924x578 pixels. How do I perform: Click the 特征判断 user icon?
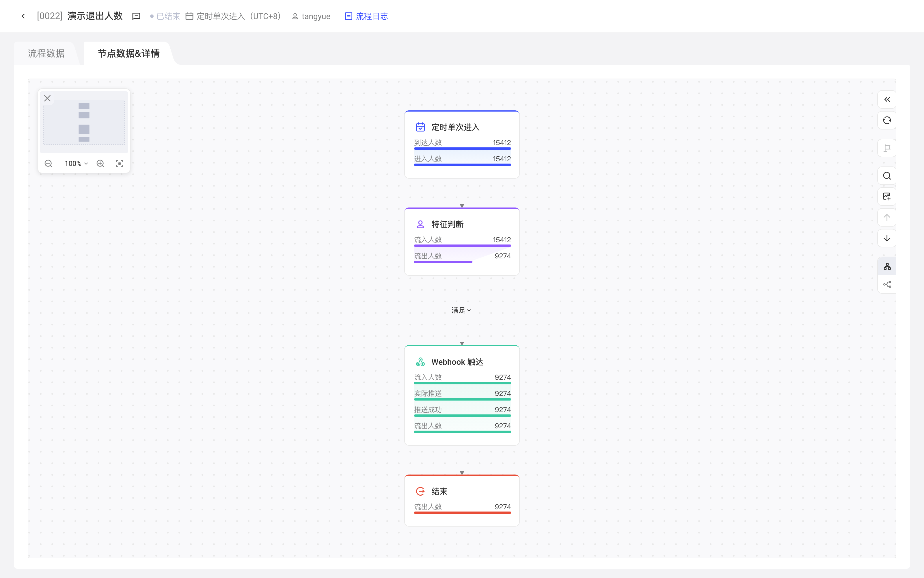click(420, 224)
